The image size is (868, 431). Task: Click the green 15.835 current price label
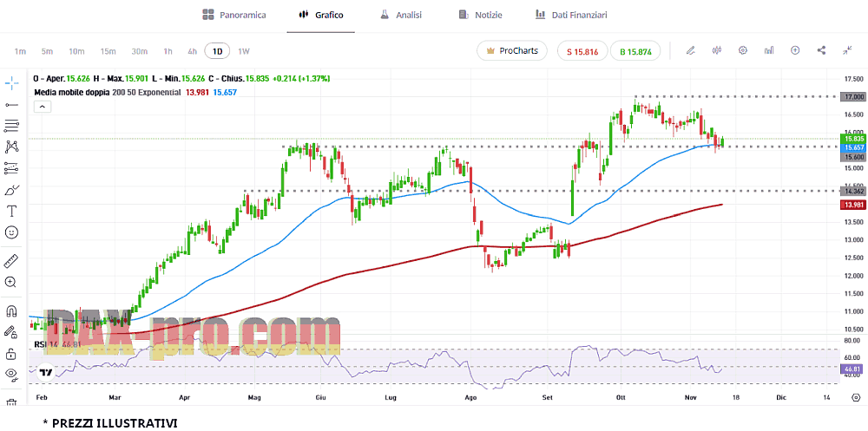(x=854, y=139)
